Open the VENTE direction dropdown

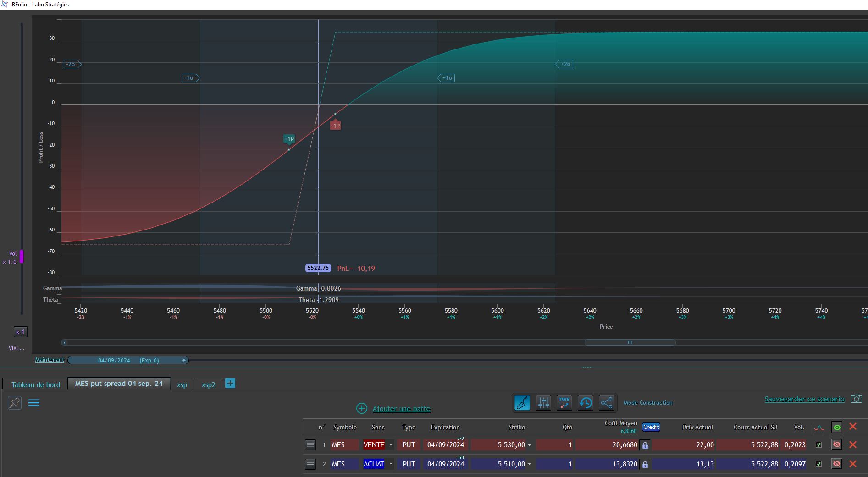(x=391, y=445)
